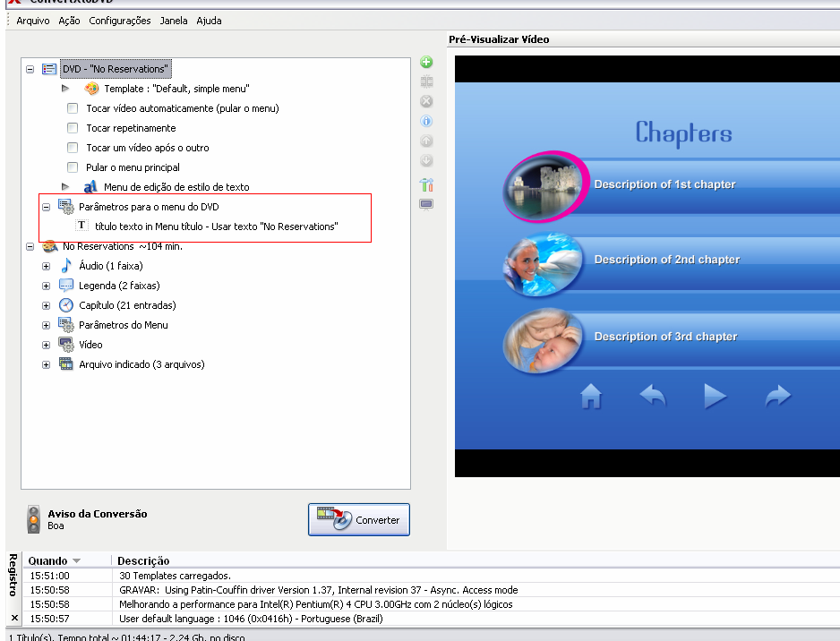Select the first chapter castle thumbnail
The height and width of the screenshot is (641, 840).
coord(545,186)
